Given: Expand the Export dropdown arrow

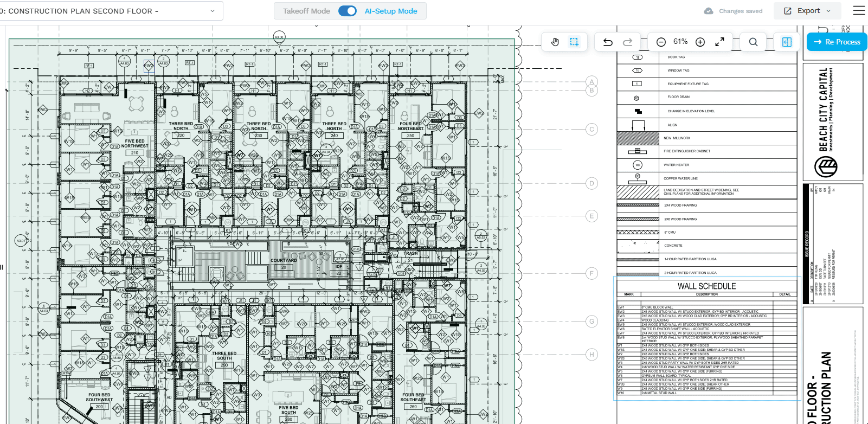Looking at the screenshot, I should [x=828, y=11].
